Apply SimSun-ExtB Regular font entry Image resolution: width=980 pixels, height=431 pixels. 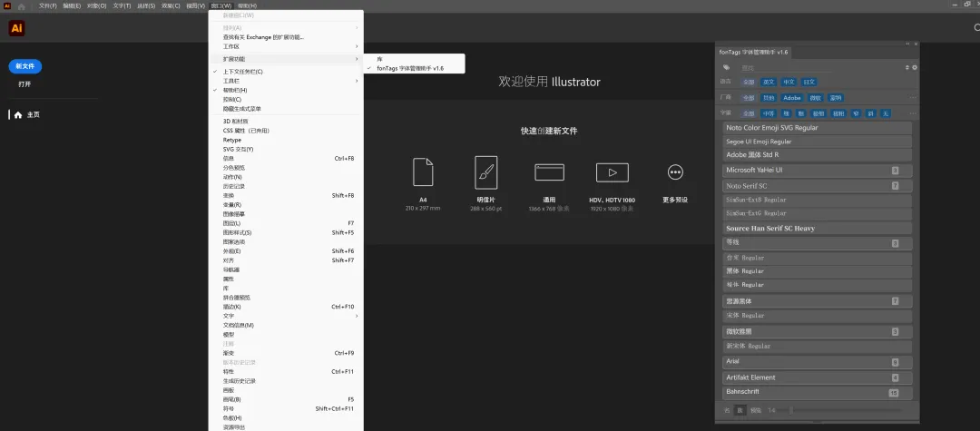817,200
